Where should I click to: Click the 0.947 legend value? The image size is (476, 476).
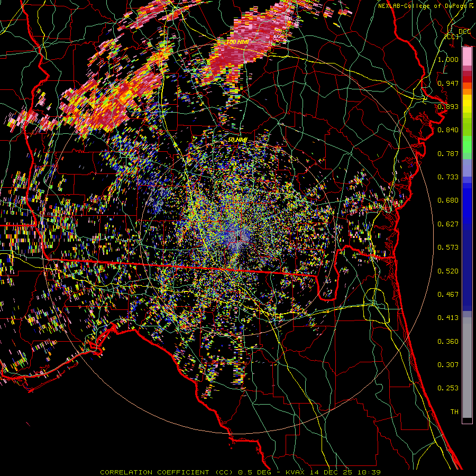click(x=448, y=83)
